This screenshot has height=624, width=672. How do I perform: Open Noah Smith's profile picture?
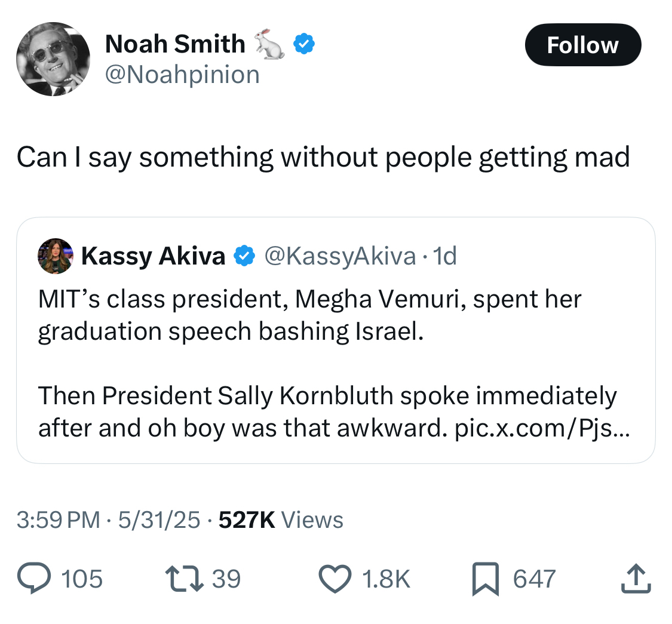tap(53, 59)
